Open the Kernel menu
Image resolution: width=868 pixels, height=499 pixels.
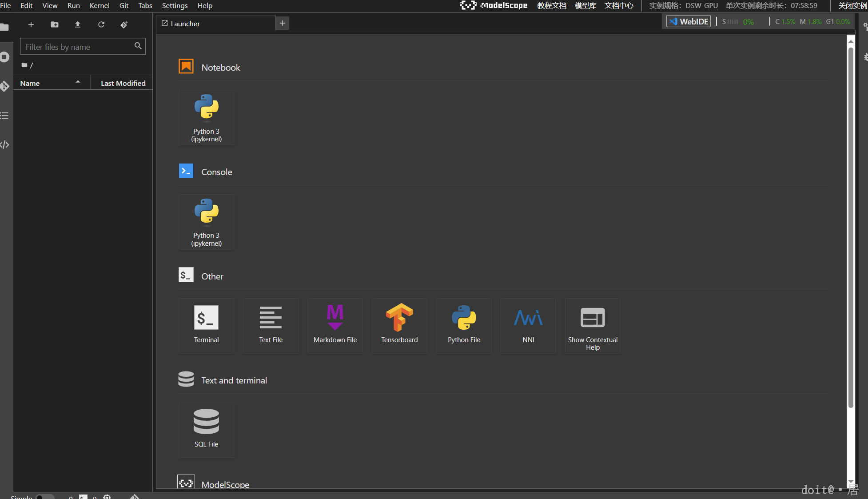pyautogui.click(x=100, y=5)
